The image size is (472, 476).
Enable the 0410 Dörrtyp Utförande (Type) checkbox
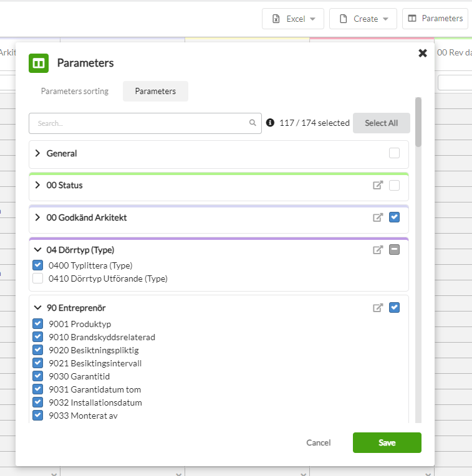click(x=37, y=278)
